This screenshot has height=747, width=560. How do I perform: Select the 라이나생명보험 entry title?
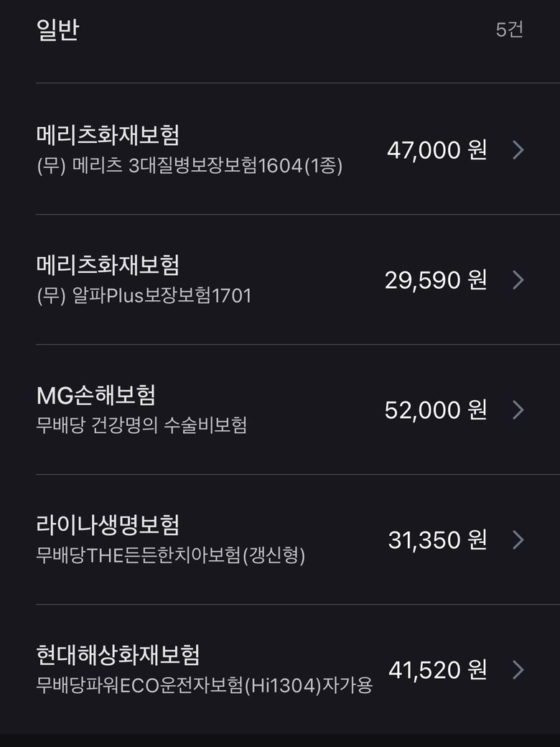click(108, 525)
